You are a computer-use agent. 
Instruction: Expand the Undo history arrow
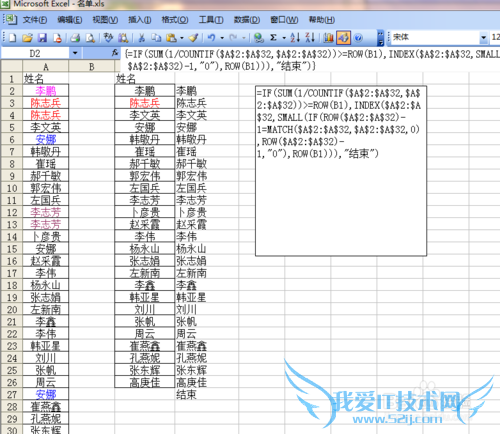tap(222, 38)
